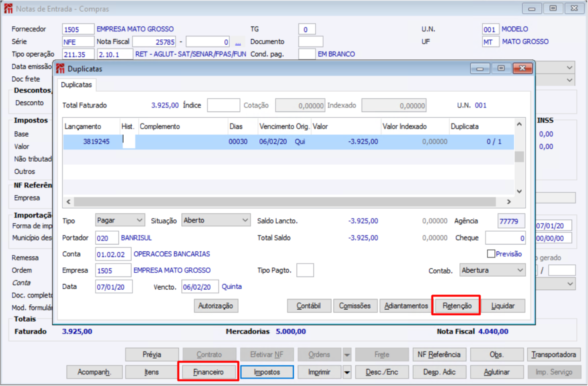Open the Imprimir dropdown arrow
Image resolution: width=588 pixels, height=386 pixels.
click(347, 372)
